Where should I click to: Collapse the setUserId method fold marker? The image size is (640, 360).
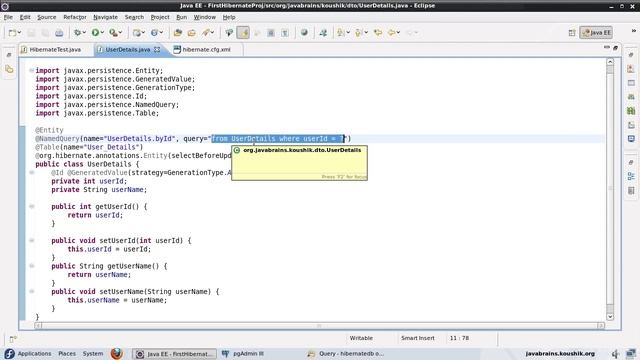pos(31,240)
